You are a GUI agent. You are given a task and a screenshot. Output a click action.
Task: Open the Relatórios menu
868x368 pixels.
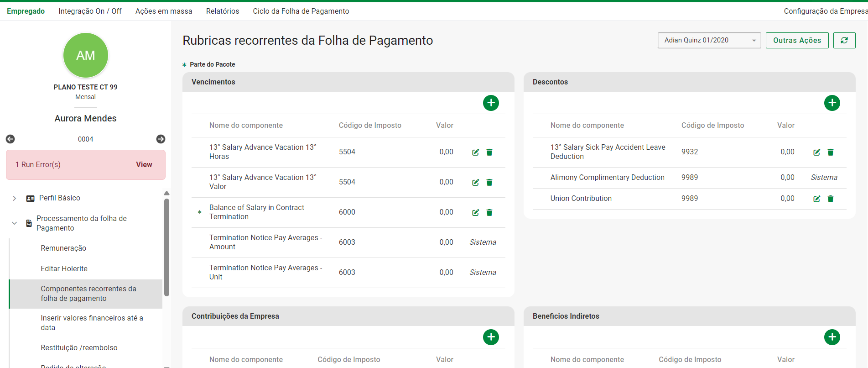(223, 11)
